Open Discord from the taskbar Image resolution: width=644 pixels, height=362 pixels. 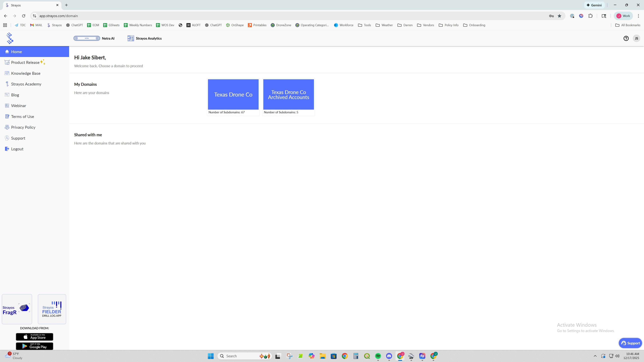pyautogui.click(x=389, y=356)
